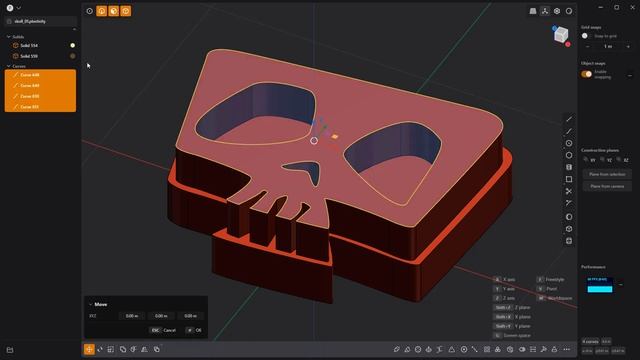Click the Freestyle shortcut hint
Screen dimensions: 640x360
tap(550, 280)
